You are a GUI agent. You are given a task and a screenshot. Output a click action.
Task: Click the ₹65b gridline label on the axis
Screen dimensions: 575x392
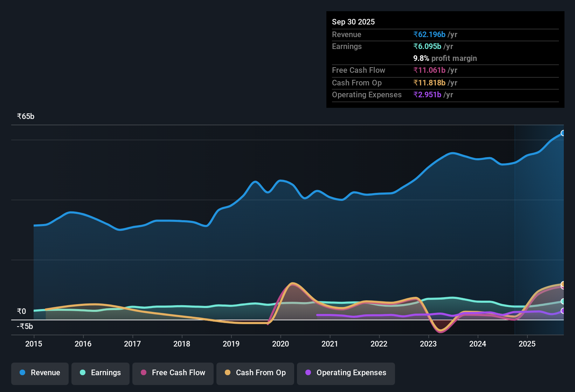pyautogui.click(x=25, y=116)
